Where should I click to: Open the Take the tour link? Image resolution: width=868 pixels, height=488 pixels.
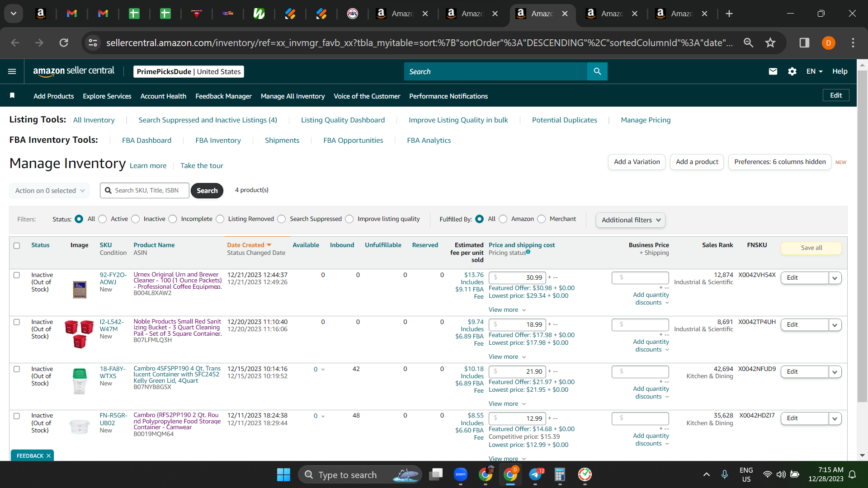click(x=202, y=166)
